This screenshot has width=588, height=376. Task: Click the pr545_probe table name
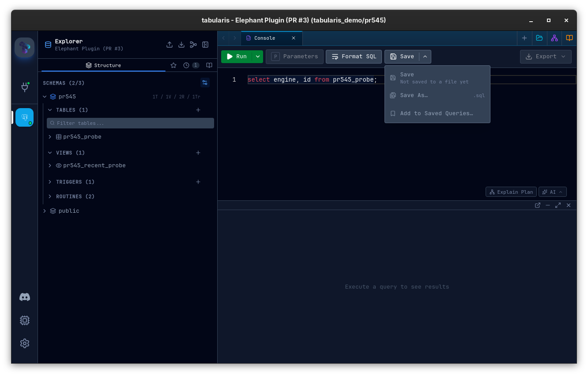pyautogui.click(x=82, y=137)
